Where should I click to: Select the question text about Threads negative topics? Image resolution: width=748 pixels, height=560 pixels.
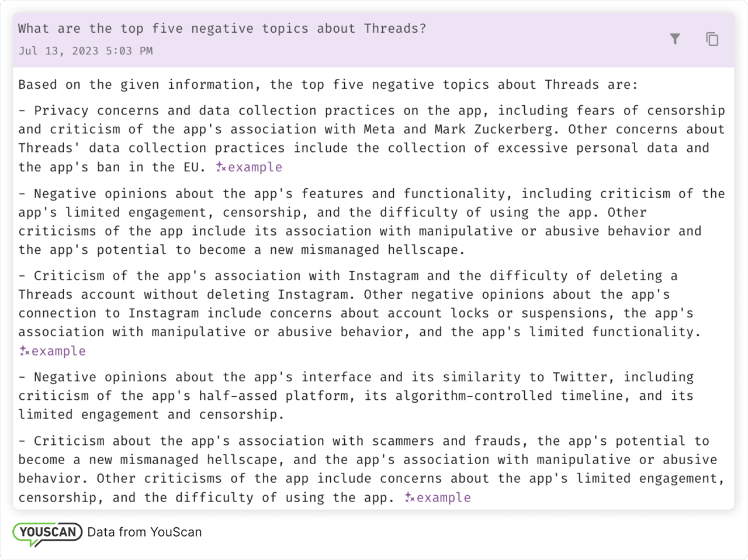[221, 28]
